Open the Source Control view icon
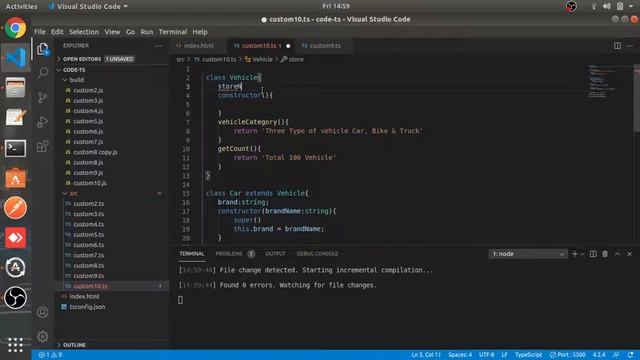 click(42, 97)
